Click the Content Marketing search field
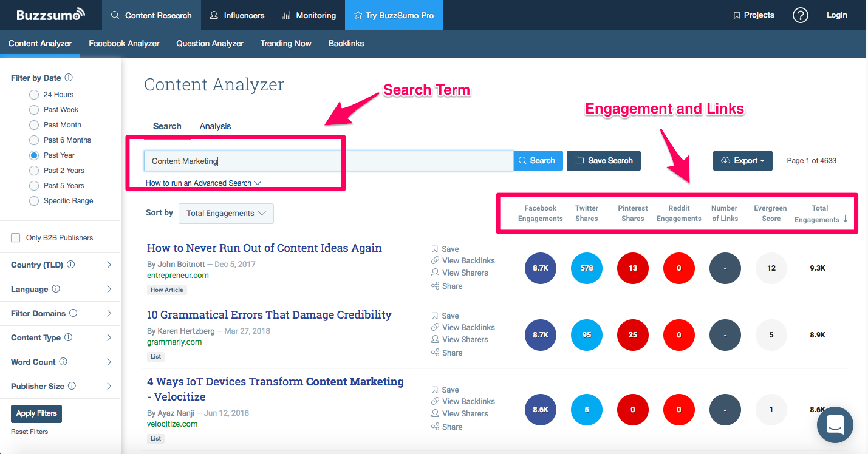Screen dimensions: 868x454 (x=329, y=161)
